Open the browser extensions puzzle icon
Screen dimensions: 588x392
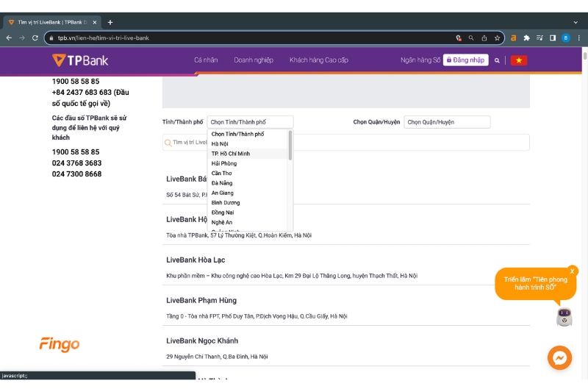click(x=526, y=38)
